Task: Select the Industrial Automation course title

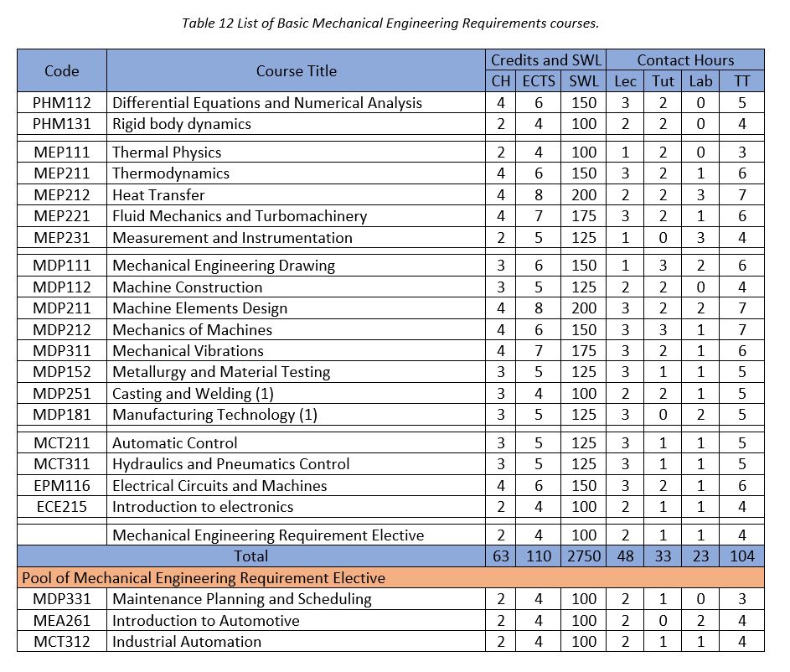Action: (x=184, y=642)
